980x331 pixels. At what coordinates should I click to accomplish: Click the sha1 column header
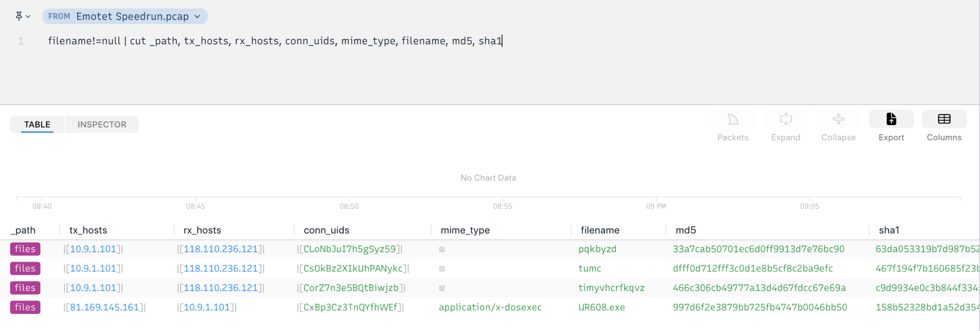click(889, 230)
